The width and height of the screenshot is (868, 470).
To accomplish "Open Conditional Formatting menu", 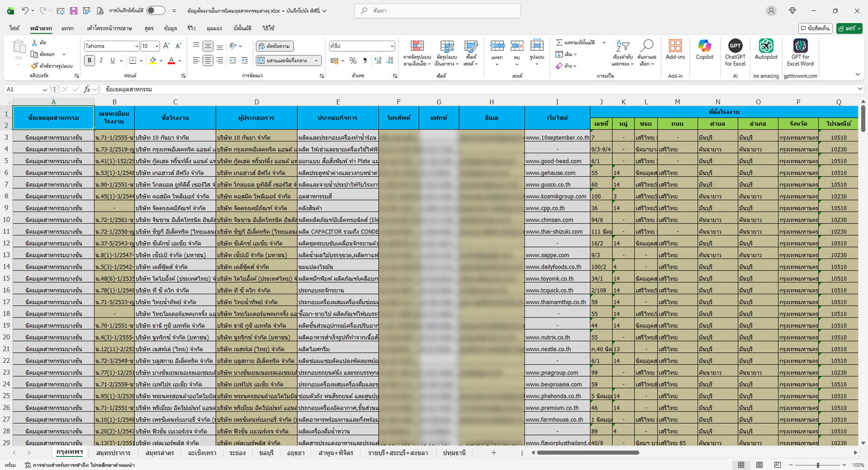I will coord(417,53).
